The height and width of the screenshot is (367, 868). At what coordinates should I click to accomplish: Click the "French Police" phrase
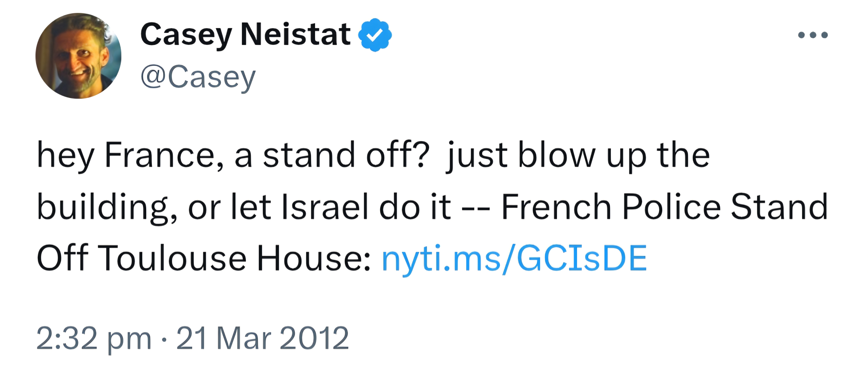point(611,207)
